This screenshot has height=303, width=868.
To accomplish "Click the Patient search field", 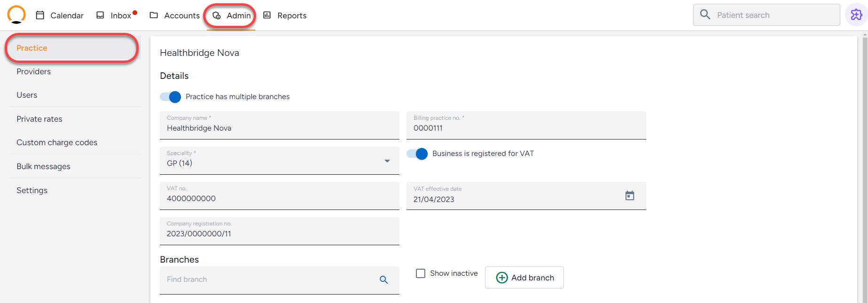I will (x=766, y=15).
